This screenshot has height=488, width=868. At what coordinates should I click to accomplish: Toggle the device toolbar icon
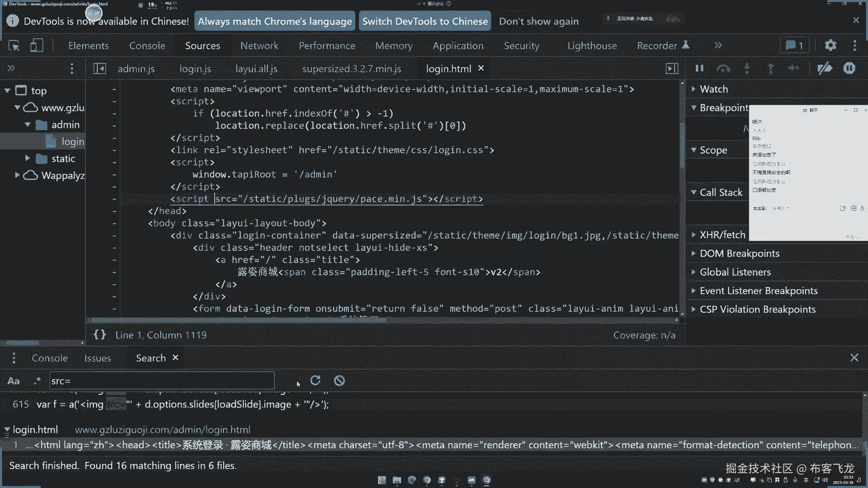[x=37, y=46]
